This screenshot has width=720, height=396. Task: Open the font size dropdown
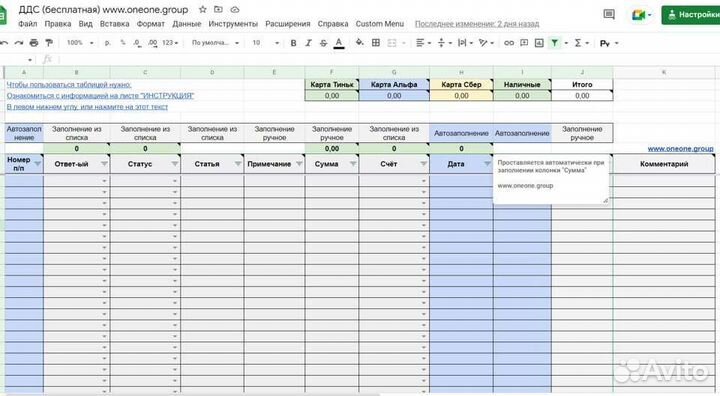[x=265, y=43]
